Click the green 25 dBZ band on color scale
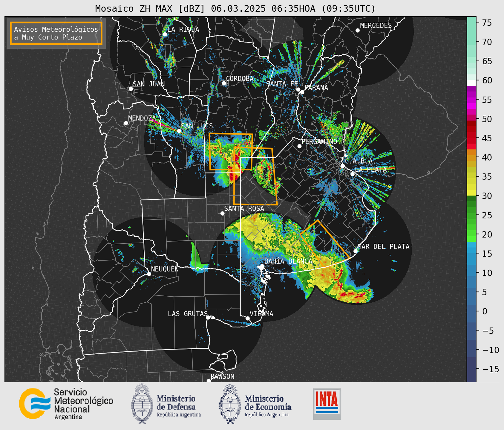Viewport: 504px width, 430px height. coord(471,215)
